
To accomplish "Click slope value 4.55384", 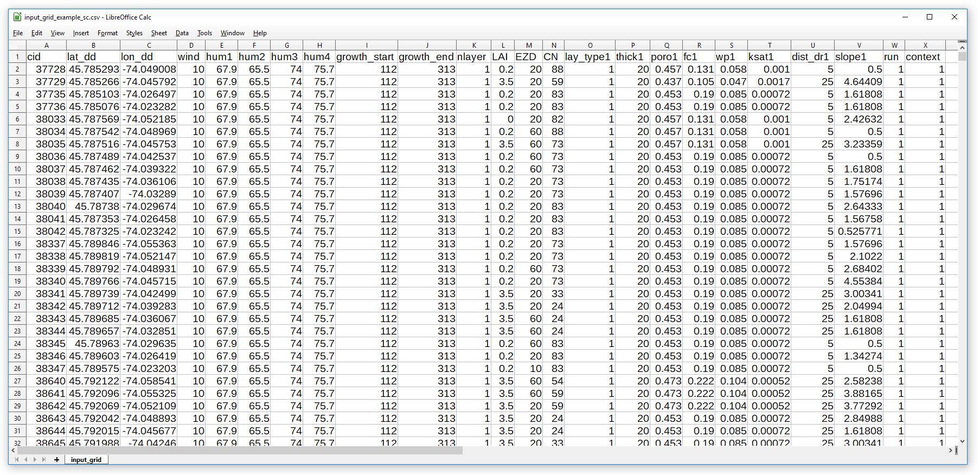I will [859, 281].
